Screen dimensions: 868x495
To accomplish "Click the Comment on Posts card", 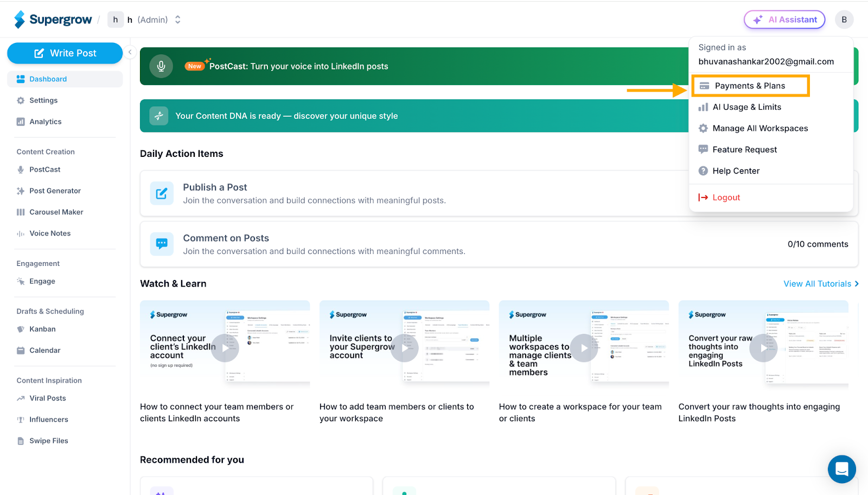I will [499, 244].
